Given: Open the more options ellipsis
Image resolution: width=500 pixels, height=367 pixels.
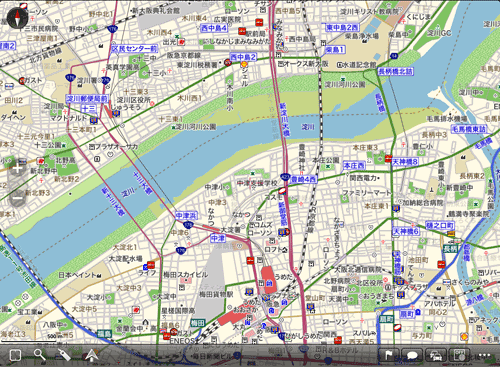Looking at the screenshot, I should click(x=484, y=356).
